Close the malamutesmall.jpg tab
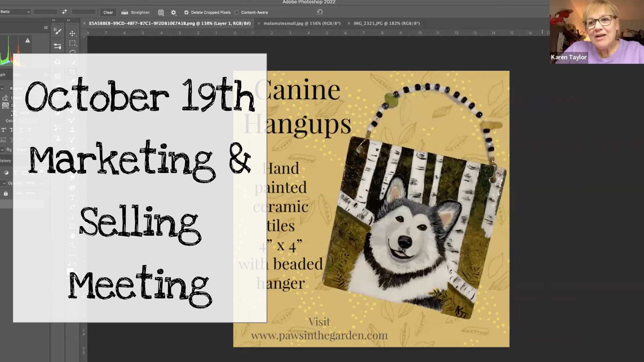The width and height of the screenshot is (644, 362). point(259,23)
